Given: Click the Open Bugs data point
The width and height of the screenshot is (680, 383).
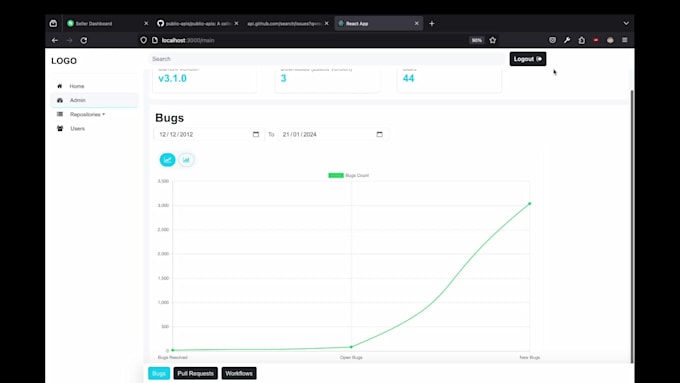Looking at the screenshot, I should (x=351, y=347).
